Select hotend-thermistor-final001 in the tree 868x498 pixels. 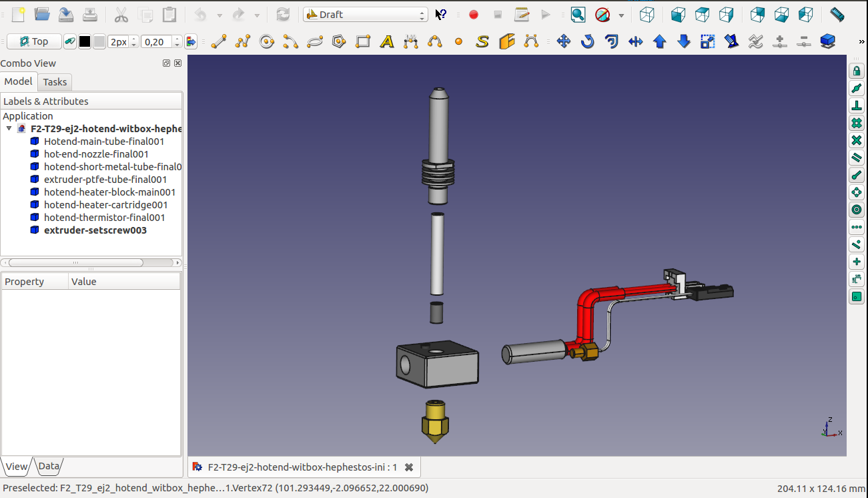(x=104, y=218)
